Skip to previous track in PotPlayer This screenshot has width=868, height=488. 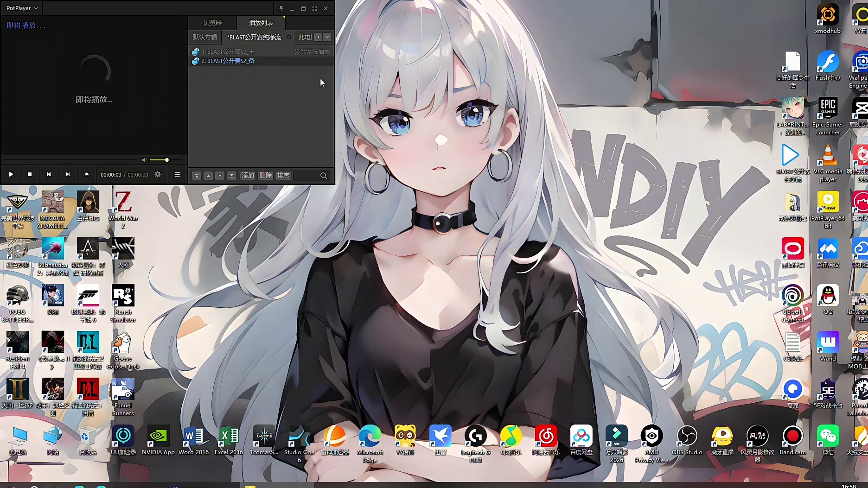49,174
